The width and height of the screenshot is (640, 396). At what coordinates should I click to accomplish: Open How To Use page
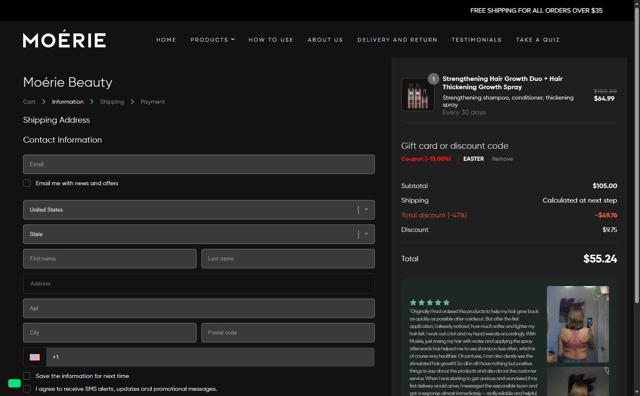[271, 40]
